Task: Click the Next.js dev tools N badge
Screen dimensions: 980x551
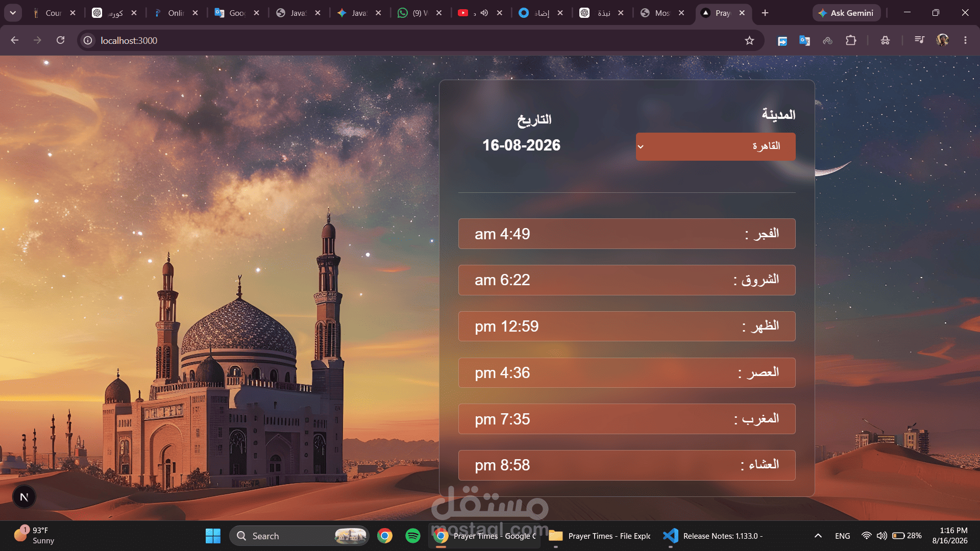Action: (24, 497)
